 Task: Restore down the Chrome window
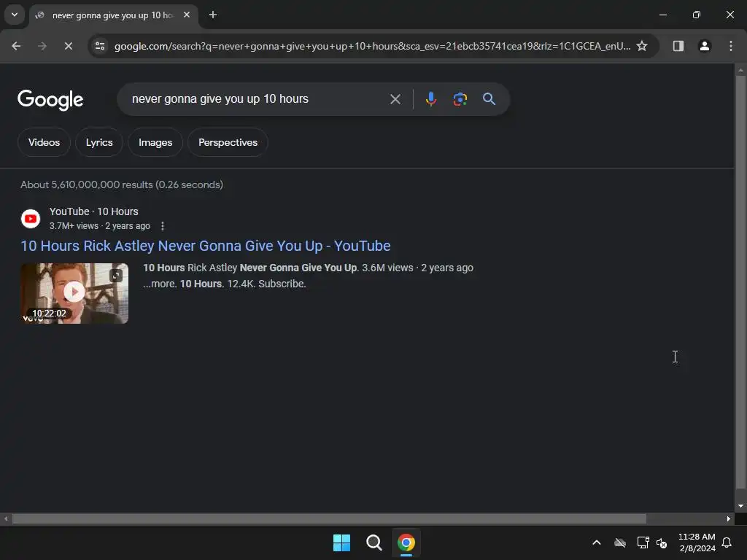697,15
